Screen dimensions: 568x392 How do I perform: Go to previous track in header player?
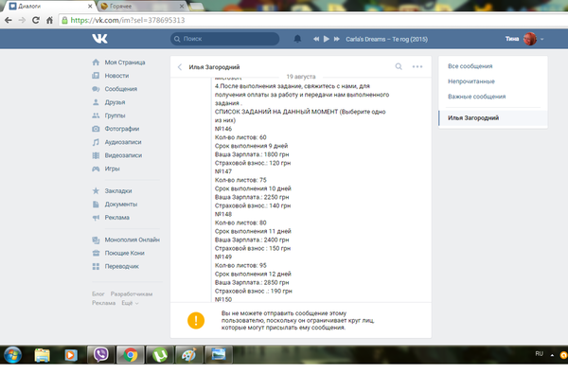314,39
